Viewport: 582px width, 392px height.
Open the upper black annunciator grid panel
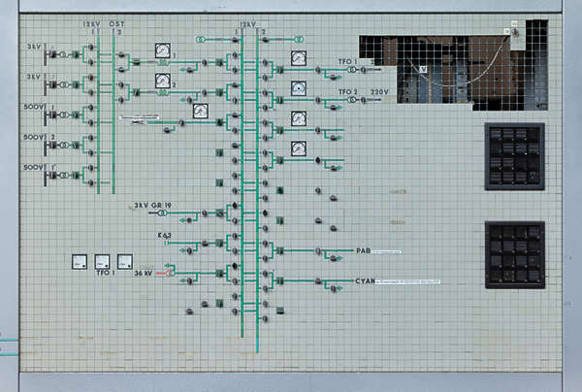pyautogui.click(x=514, y=155)
